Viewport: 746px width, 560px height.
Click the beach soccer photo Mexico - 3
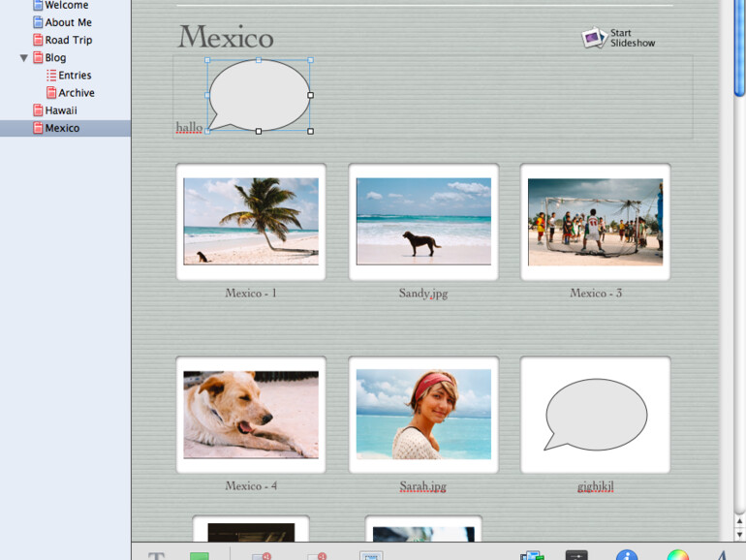point(595,221)
